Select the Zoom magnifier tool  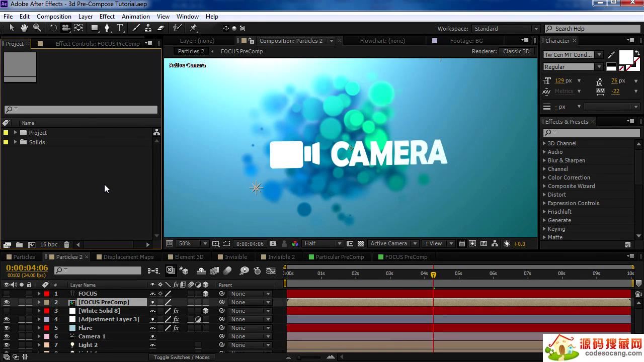(x=37, y=28)
